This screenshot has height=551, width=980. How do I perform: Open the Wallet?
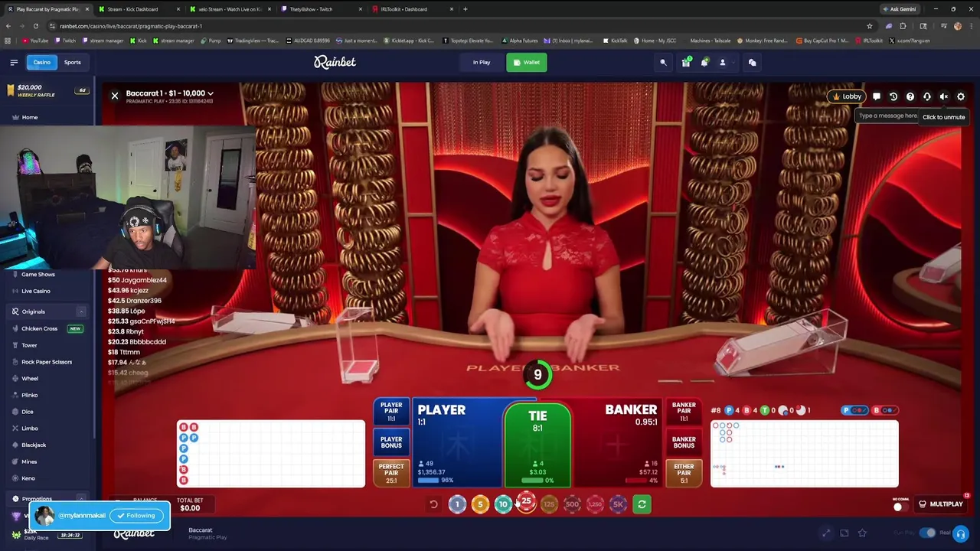[x=527, y=62]
